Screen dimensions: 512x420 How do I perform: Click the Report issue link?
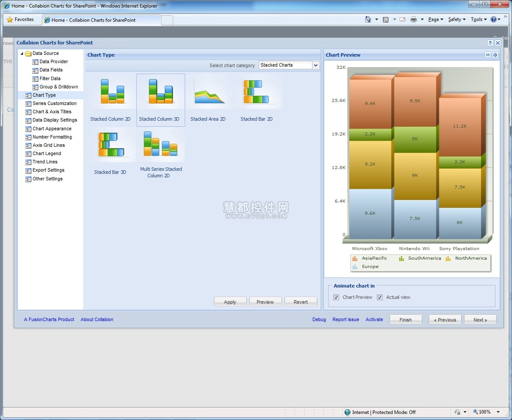pyautogui.click(x=346, y=319)
